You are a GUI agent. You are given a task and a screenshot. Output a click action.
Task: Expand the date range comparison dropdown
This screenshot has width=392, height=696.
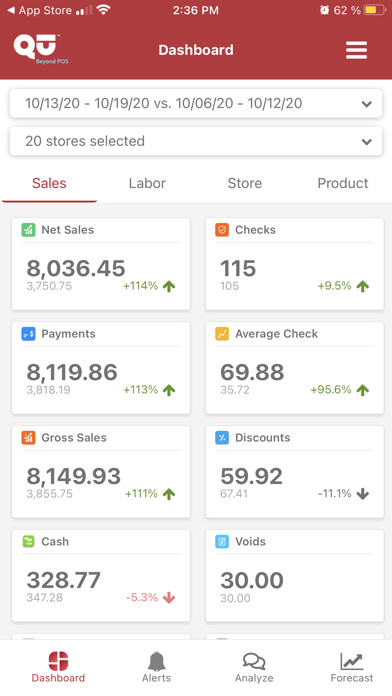[x=196, y=103]
